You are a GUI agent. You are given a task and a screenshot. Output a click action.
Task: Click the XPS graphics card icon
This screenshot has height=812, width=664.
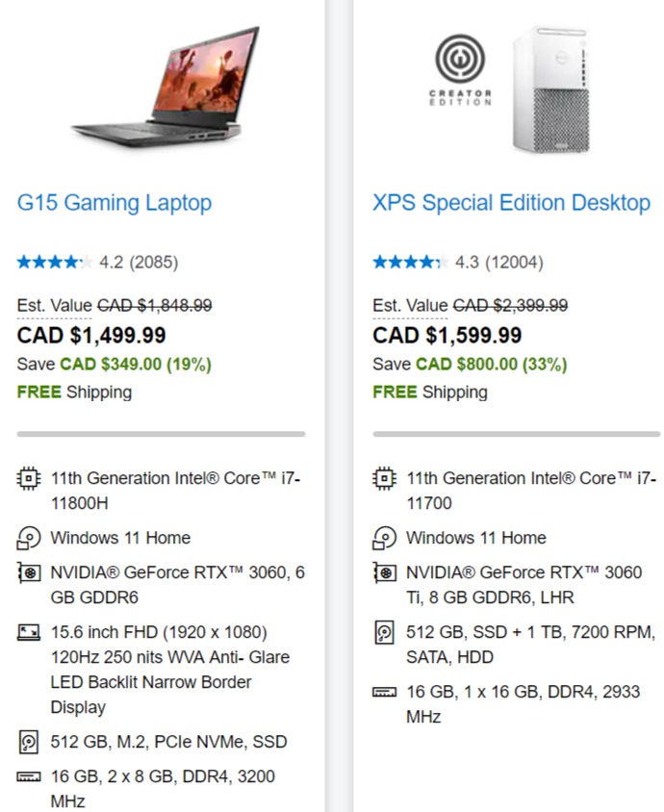tap(385, 572)
